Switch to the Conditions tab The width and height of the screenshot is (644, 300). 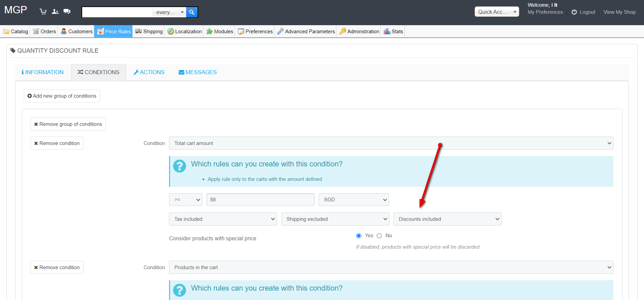[x=99, y=72]
